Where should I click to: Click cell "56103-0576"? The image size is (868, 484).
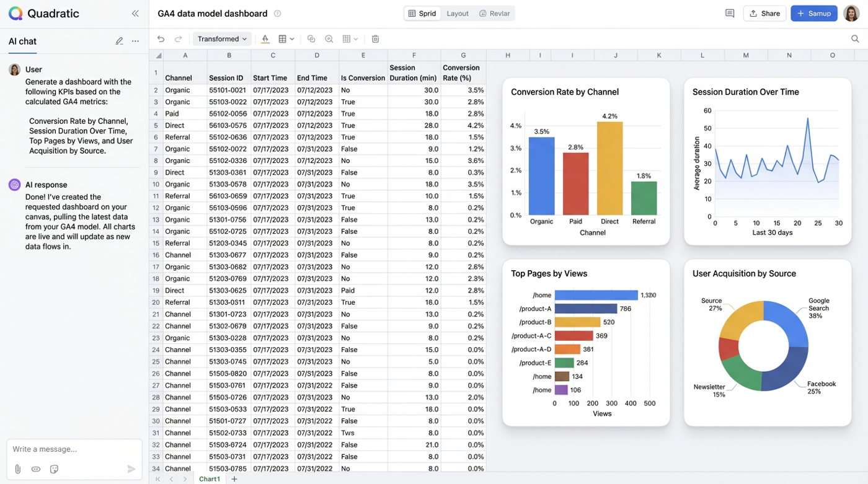pyautogui.click(x=229, y=125)
